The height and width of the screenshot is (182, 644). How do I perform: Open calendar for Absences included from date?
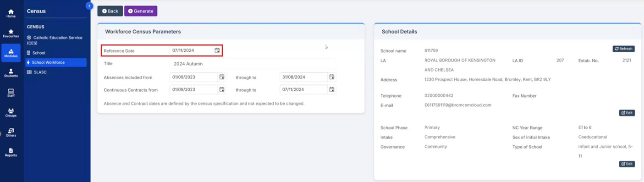pos(222,77)
